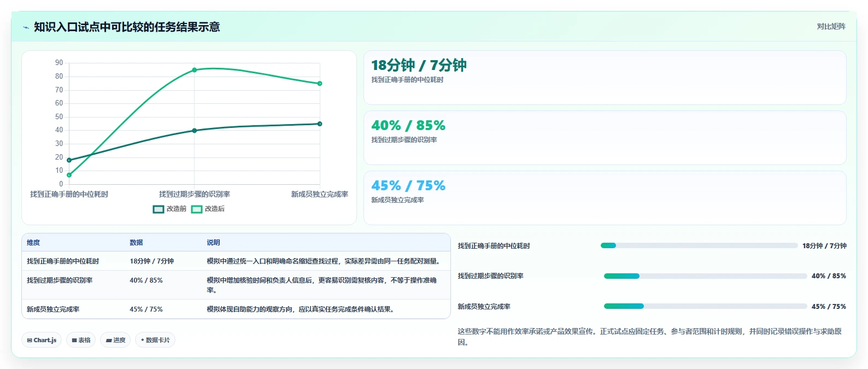Click the 新成员独立完成率 progress bar
The image size is (868, 369).
705,306
